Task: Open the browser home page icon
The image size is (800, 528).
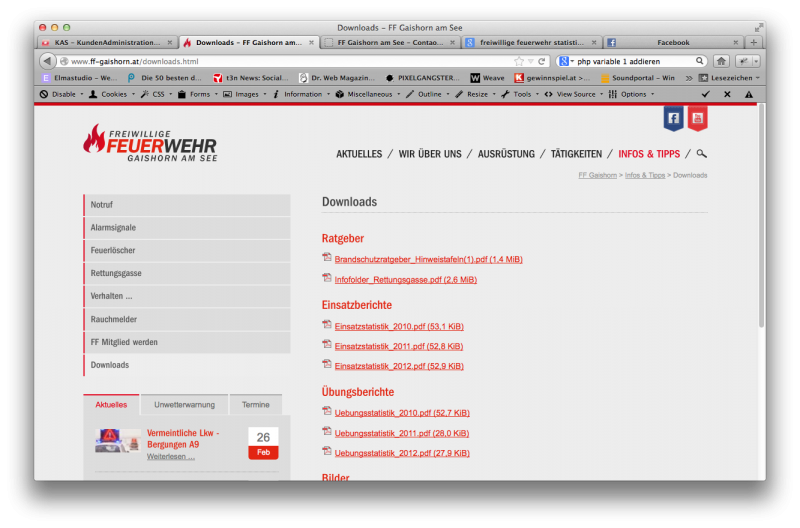Action: pyautogui.click(x=721, y=61)
